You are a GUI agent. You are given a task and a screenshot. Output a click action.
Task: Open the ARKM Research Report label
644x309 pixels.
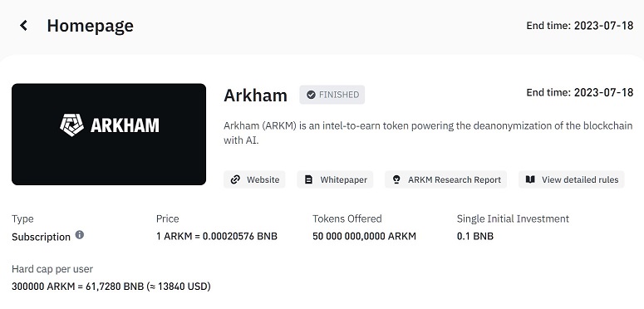point(455,179)
